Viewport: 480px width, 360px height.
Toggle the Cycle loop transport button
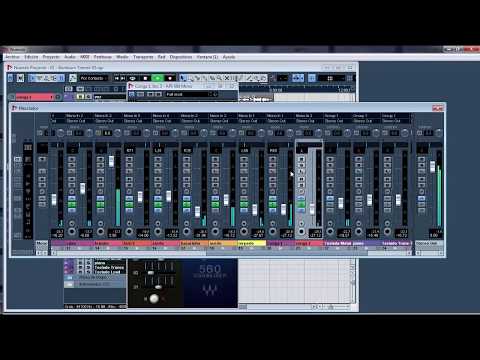click(133, 78)
